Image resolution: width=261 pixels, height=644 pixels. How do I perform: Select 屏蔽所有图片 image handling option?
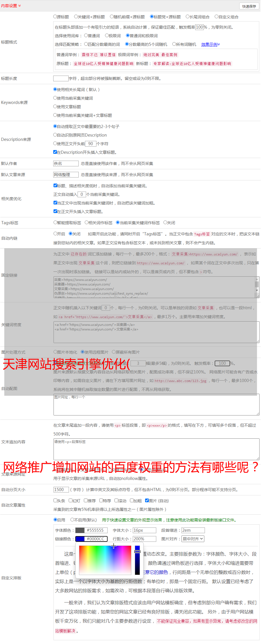[x=114, y=352]
